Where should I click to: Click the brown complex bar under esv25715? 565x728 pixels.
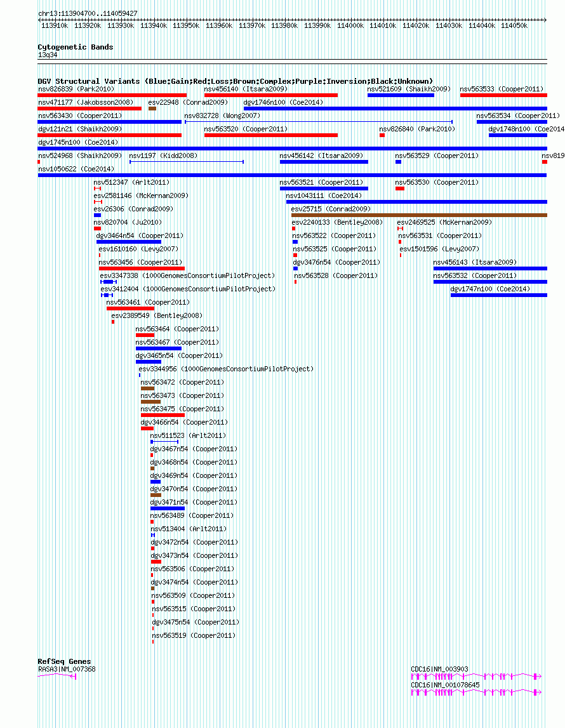(x=419, y=215)
